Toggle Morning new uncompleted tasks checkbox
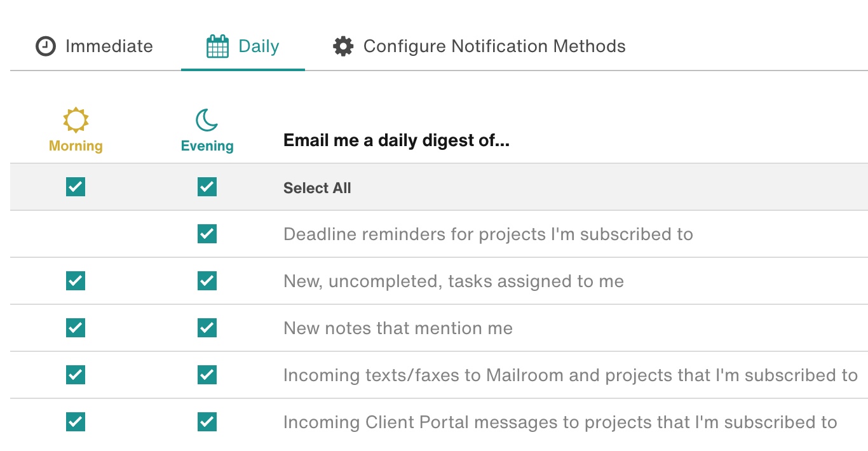 pos(76,281)
